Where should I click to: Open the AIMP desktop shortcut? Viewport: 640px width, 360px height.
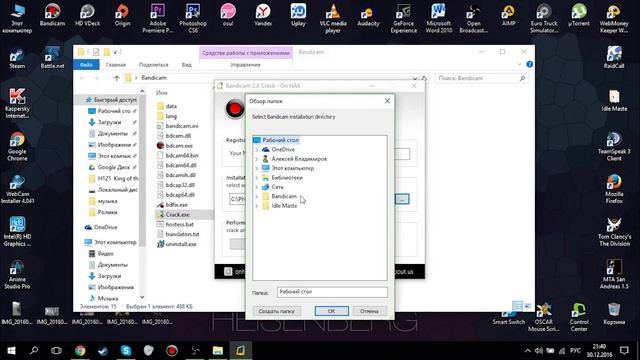coord(509,15)
